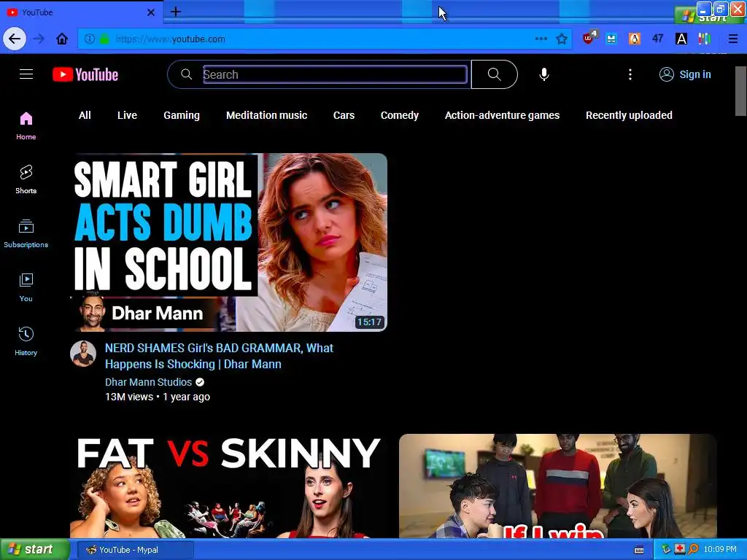Open the browser hamburger application menu
Viewport: 747px width, 560px height.
(x=732, y=39)
